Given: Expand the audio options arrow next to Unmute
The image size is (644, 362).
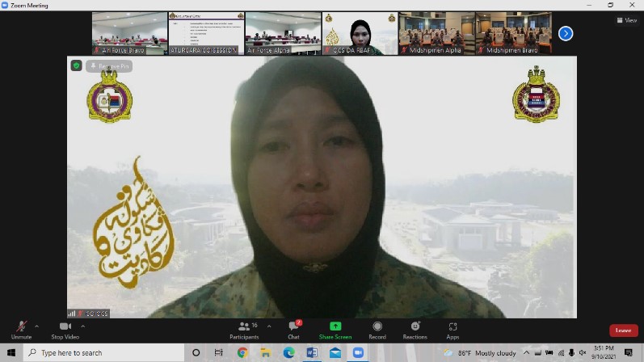Looking at the screenshot, I should 37,326.
